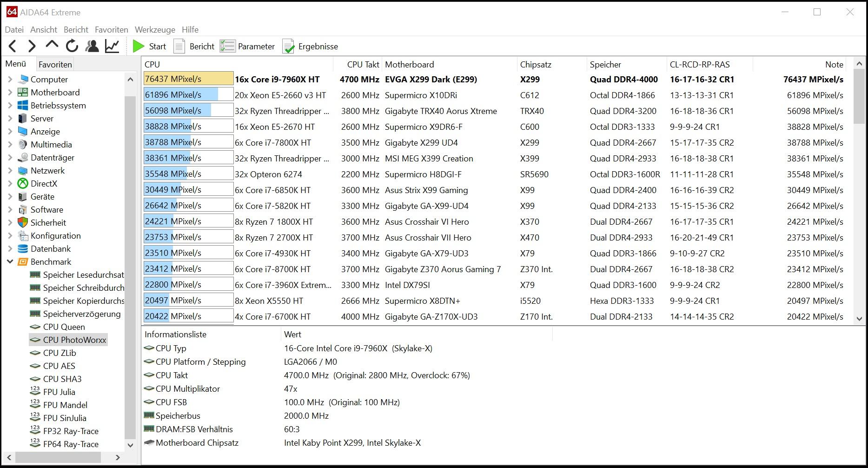The width and height of the screenshot is (868, 468).
Task: Click results list scroll down arrow
Action: pos(859,319)
